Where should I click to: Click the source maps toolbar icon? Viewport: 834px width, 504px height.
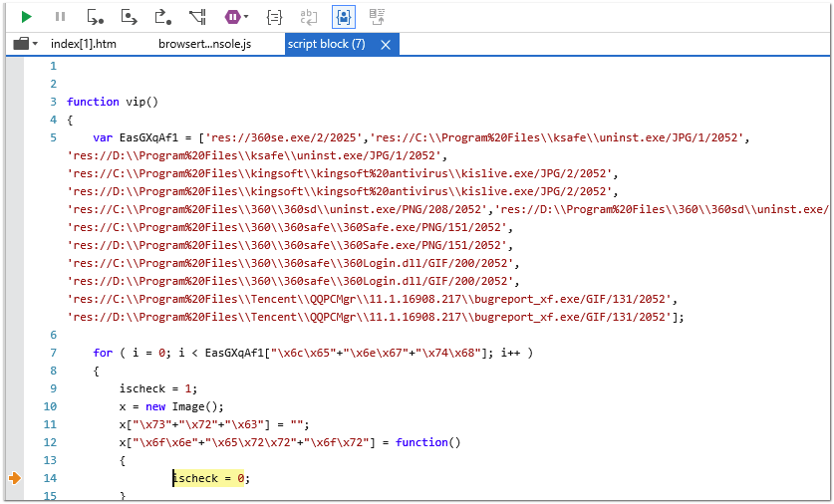(377, 16)
